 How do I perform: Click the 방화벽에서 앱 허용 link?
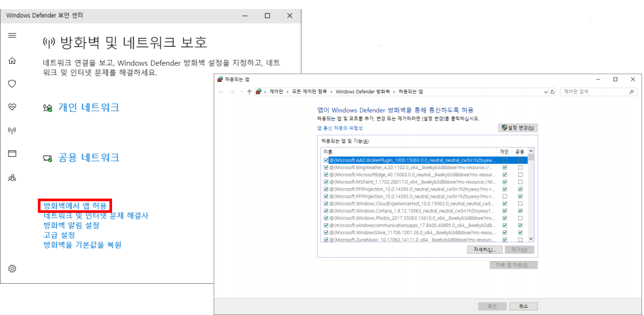(75, 206)
